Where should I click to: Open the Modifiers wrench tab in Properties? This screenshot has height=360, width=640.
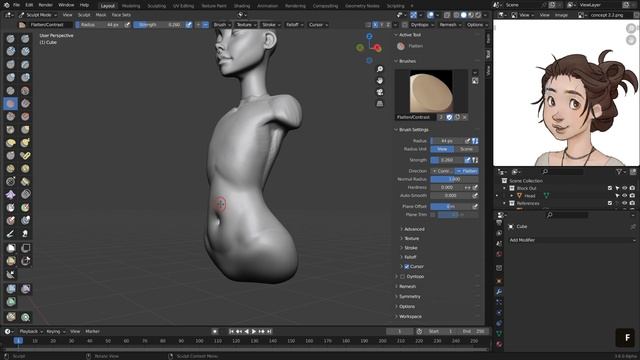499,291
